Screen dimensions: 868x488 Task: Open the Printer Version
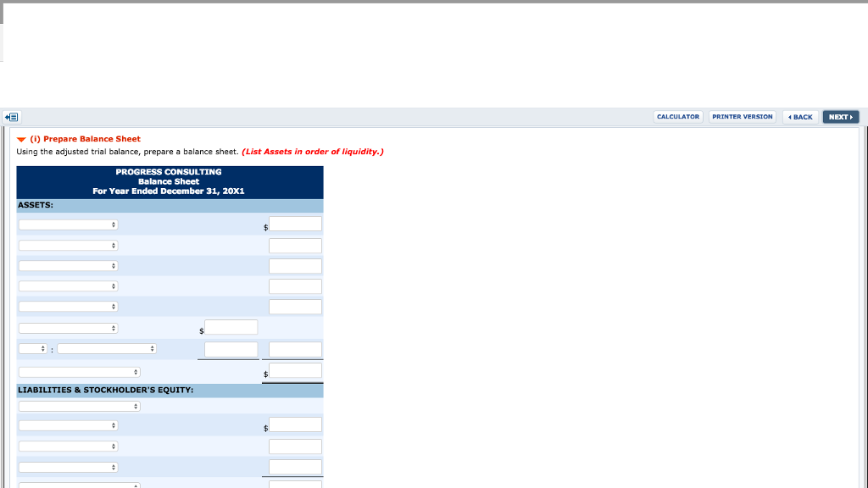[743, 117]
